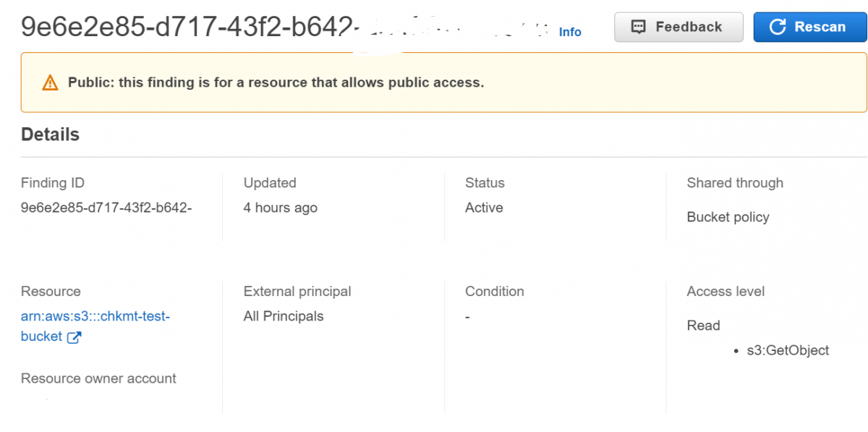Viewport: 868px width, 432px height.
Task: Select the Updated value showing 4 hours ago
Action: (x=279, y=208)
